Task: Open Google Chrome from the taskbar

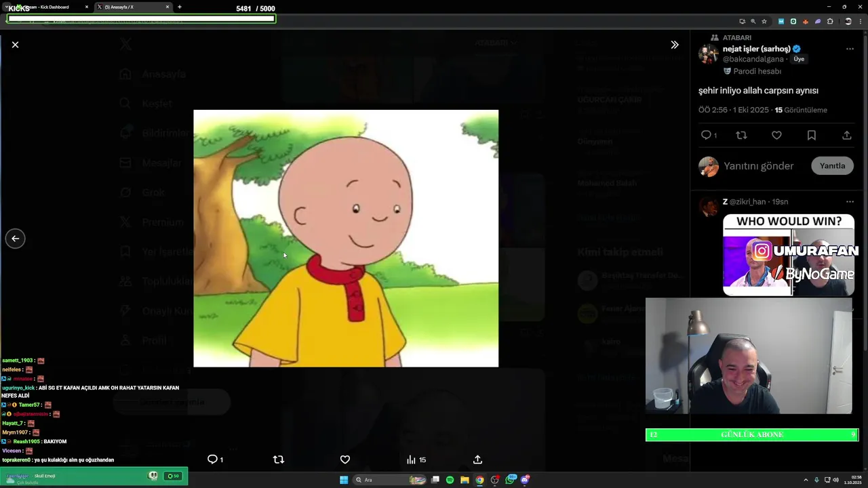Action: (x=480, y=480)
